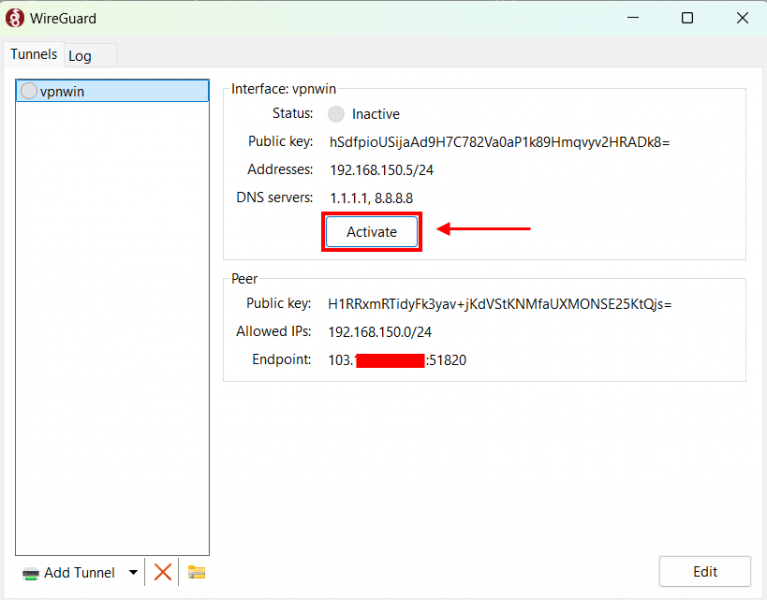Click the address 192.168.150.5/24

[382, 170]
